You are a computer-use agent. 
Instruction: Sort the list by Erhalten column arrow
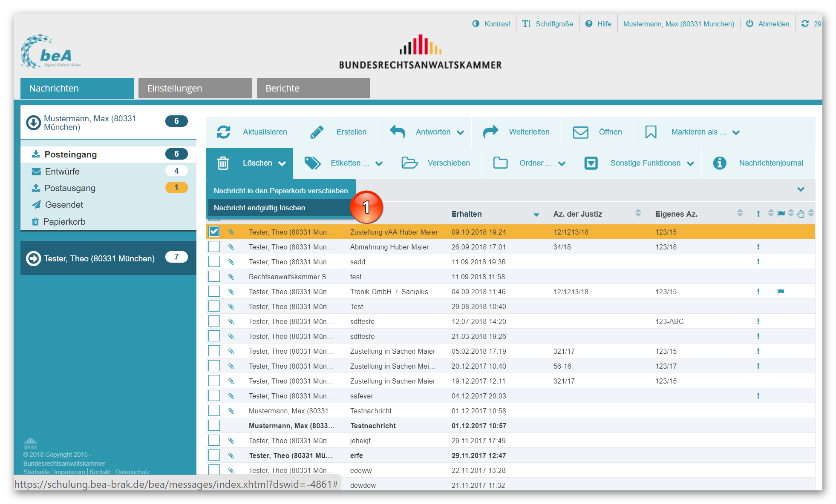tap(536, 215)
